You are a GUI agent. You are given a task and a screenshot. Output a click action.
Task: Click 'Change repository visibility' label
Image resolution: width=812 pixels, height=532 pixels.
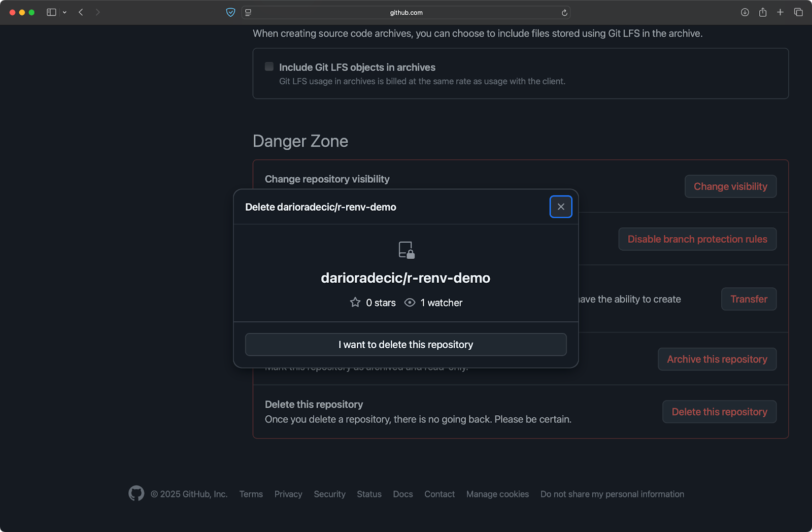[x=327, y=179]
